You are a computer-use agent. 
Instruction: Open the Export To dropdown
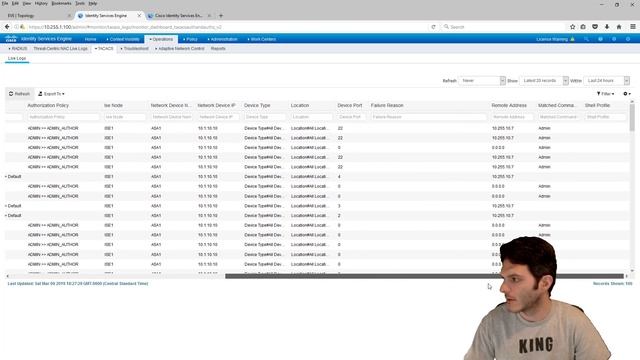pos(51,94)
